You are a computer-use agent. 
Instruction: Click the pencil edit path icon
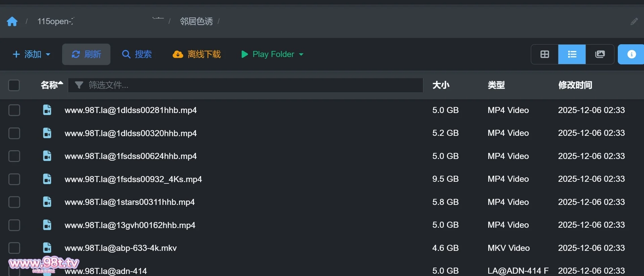coord(634,21)
